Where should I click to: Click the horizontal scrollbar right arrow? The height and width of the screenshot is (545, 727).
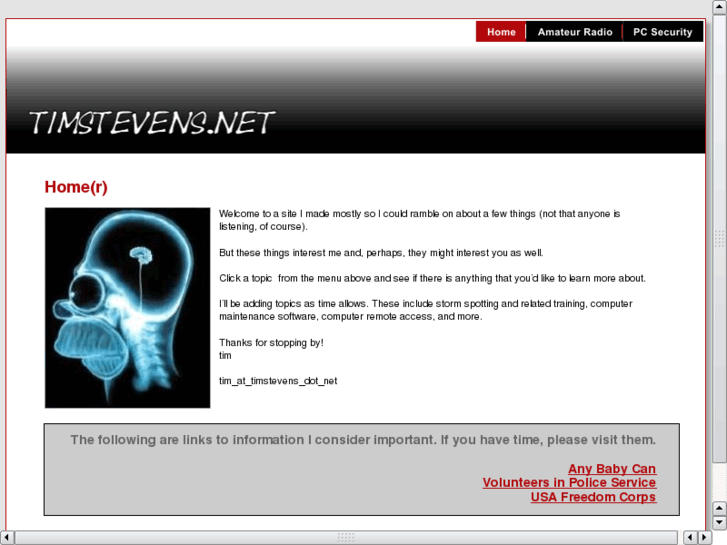coord(704,537)
